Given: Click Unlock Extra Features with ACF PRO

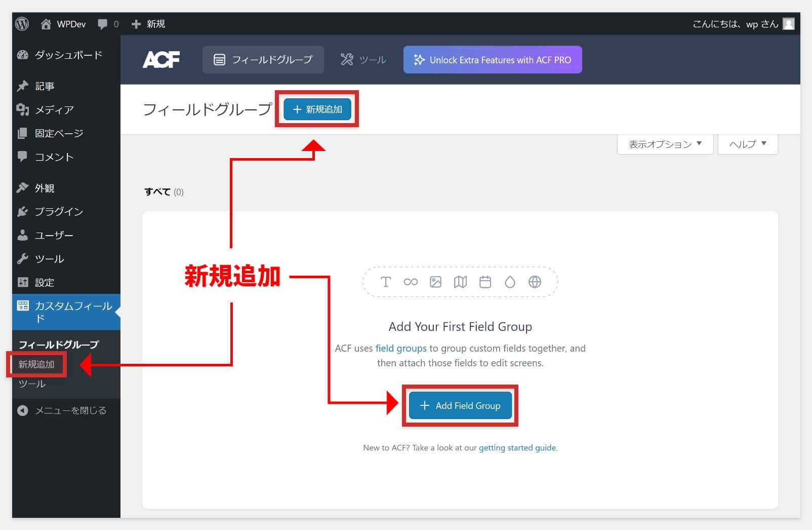Looking at the screenshot, I should tap(493, 60).
